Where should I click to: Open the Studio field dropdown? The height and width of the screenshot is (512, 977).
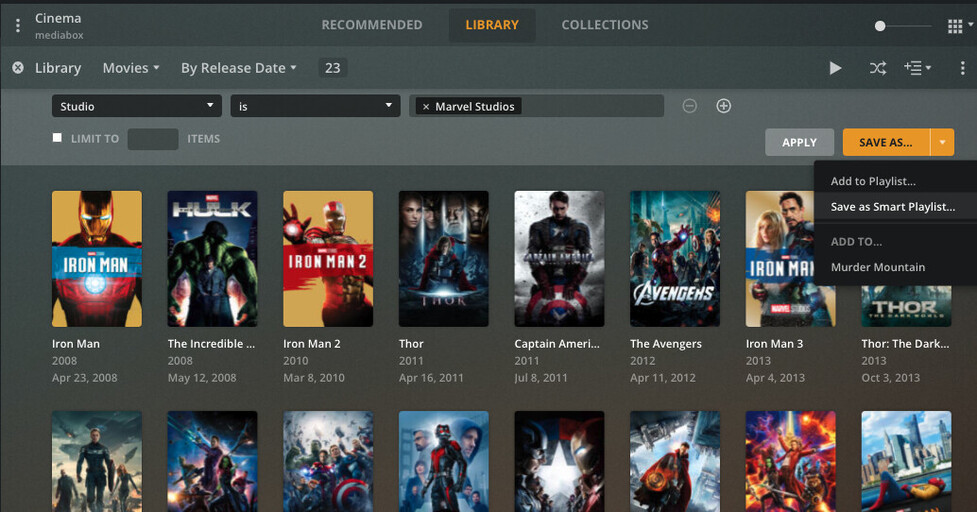click(x=136, y=106)
